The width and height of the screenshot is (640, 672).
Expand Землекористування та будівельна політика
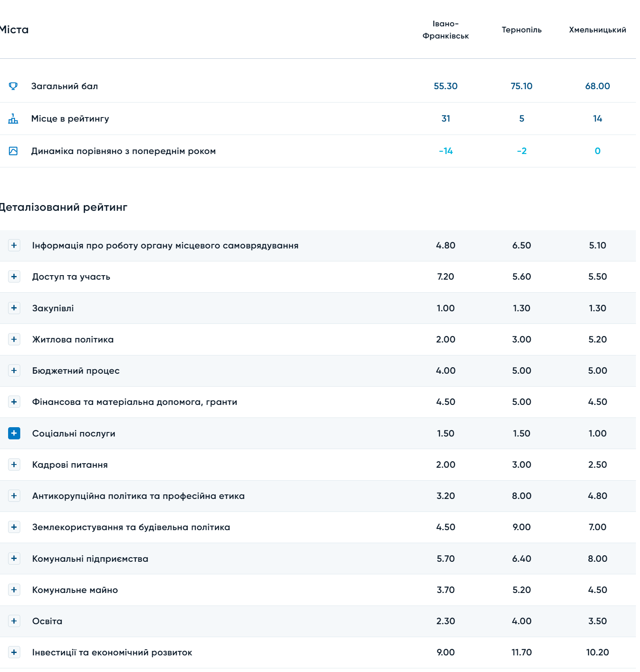(14, 527)
